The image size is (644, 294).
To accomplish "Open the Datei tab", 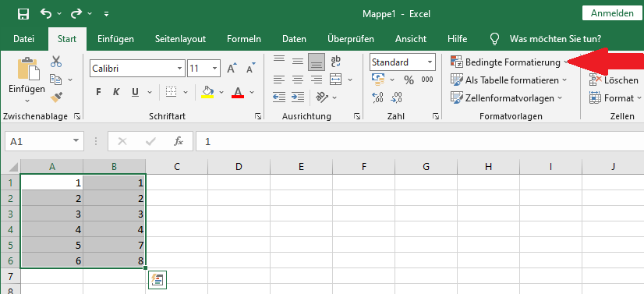I will click(x=24, y=39).
